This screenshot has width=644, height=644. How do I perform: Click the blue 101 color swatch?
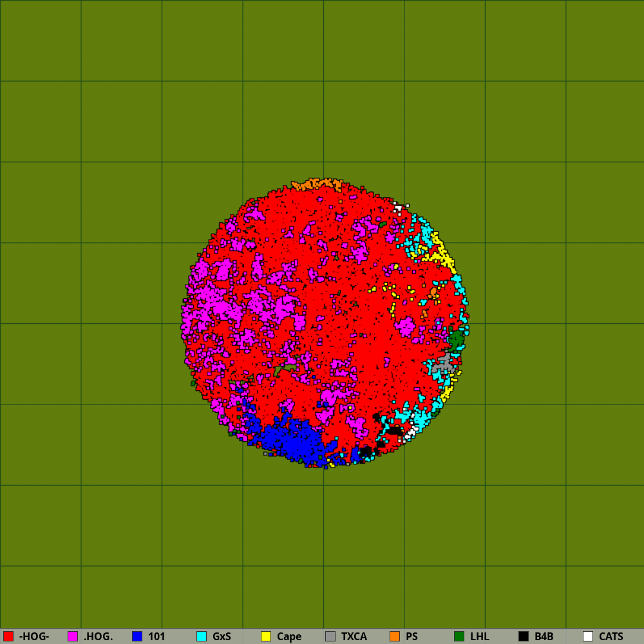[x=137, y=636]
